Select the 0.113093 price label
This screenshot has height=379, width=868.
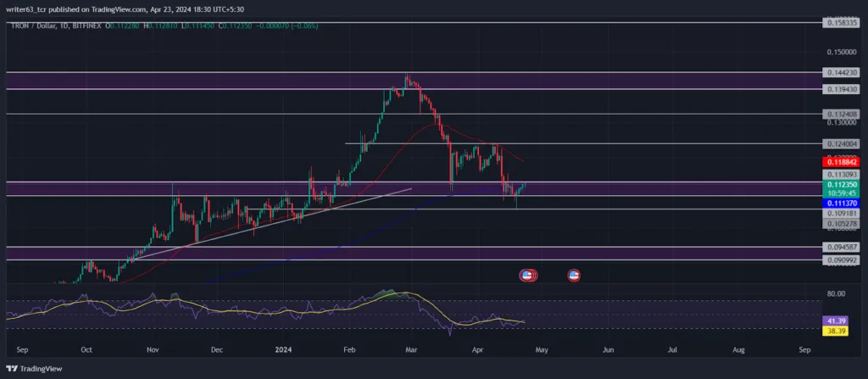[842, 174]
